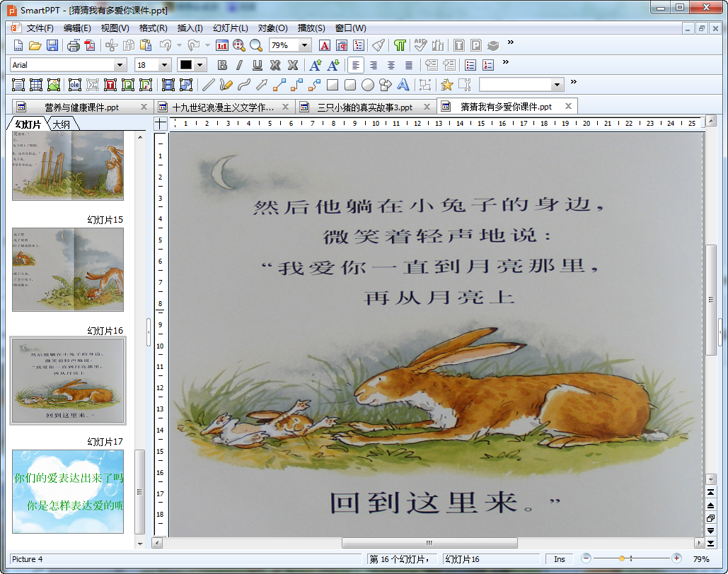Run spell check icon

(421, 45)
